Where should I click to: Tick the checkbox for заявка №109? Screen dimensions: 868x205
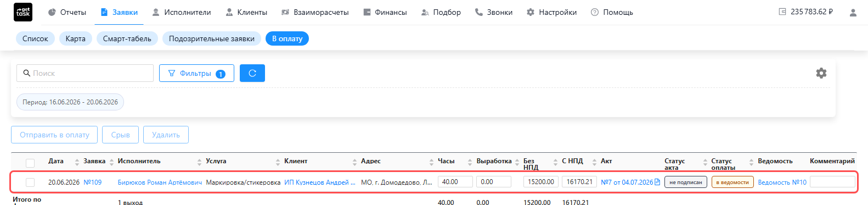pos(30,182)
